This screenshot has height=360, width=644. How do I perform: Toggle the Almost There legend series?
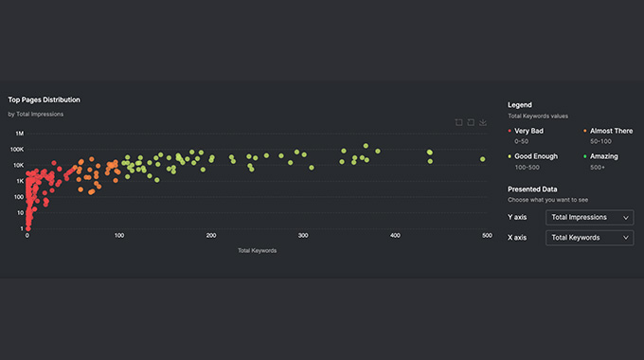pyautogui.click(x=608, y=131)
